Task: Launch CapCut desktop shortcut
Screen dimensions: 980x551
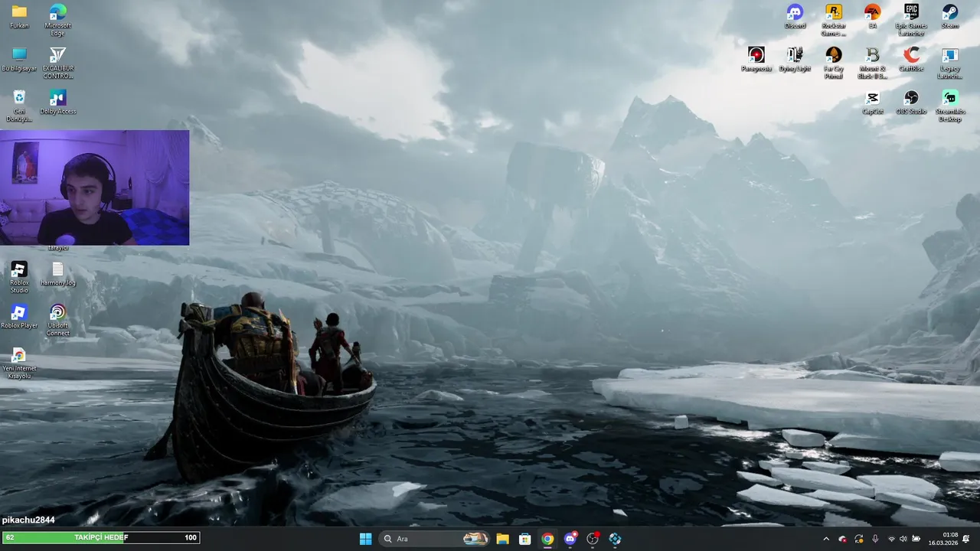Action: (872, 102)
